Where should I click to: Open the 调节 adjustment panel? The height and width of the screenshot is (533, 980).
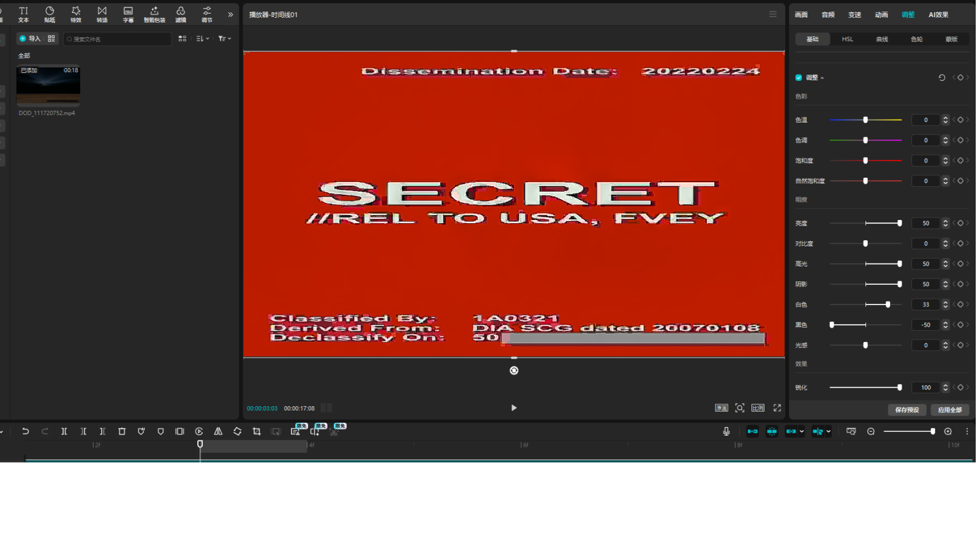pos(207,14)
